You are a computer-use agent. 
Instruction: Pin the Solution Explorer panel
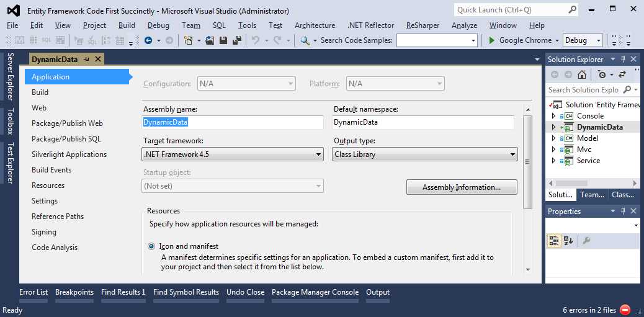(x=623, y=60)
